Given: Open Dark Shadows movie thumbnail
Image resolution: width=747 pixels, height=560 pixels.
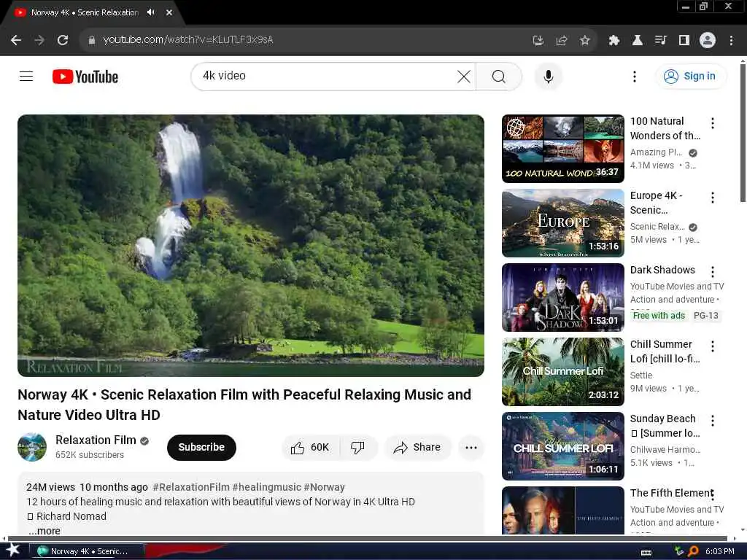Looking at the screenshot, I should click(x=562, y=297).
